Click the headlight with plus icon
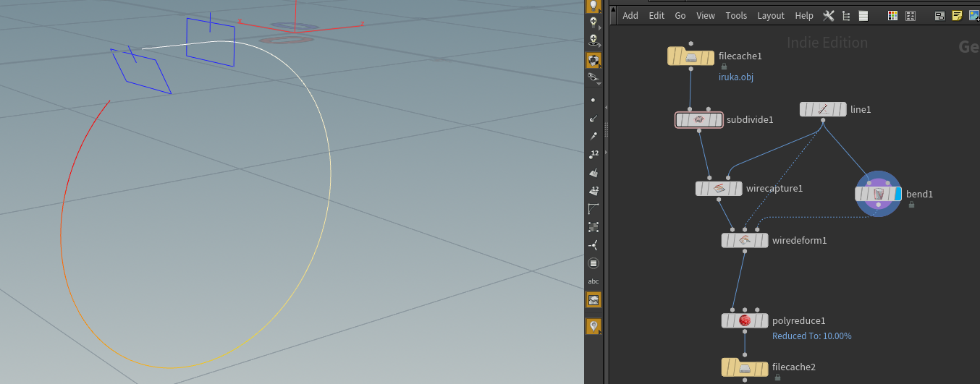980x384 pixels. [x=594, y=23]
